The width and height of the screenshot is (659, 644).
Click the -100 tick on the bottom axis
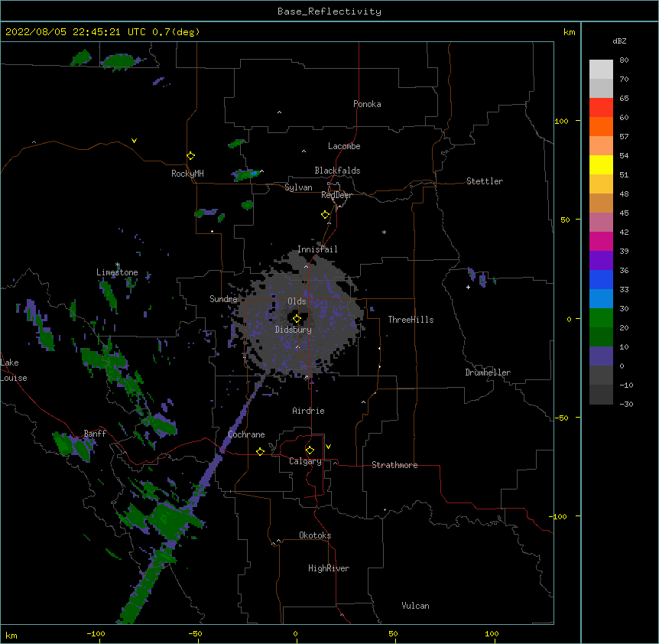coord(96,634)
